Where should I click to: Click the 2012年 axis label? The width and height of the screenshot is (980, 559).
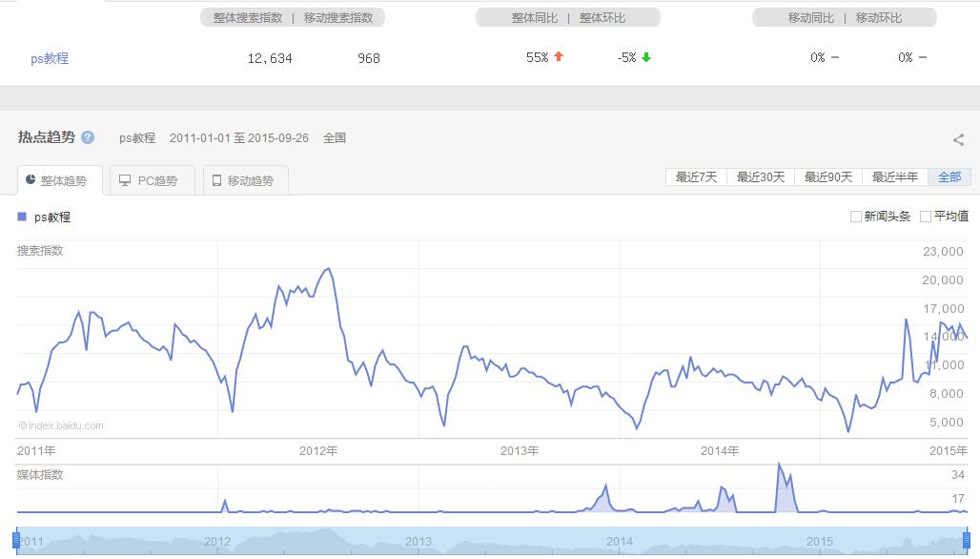318,451
